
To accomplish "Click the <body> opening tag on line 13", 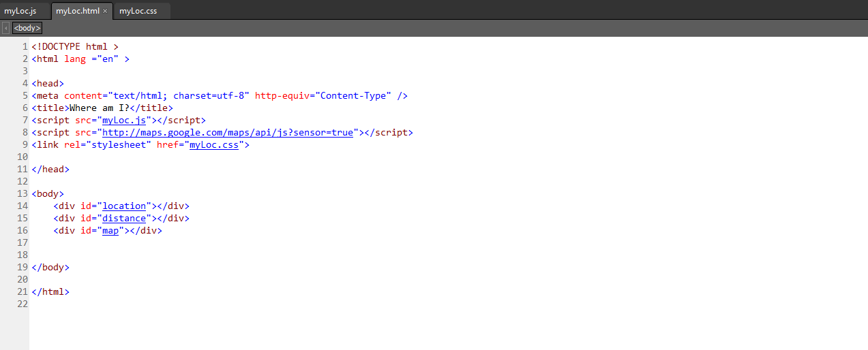I will (x=48, y=194).
